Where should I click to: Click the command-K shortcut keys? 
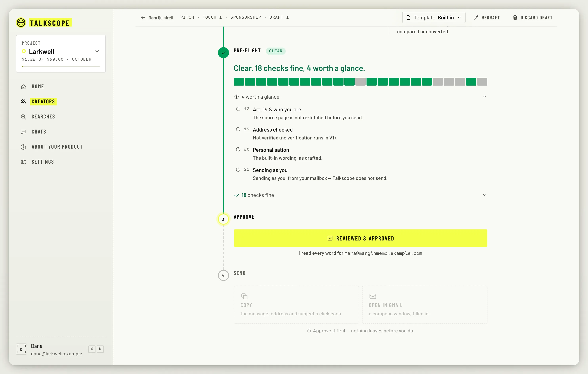pos(96,349)
